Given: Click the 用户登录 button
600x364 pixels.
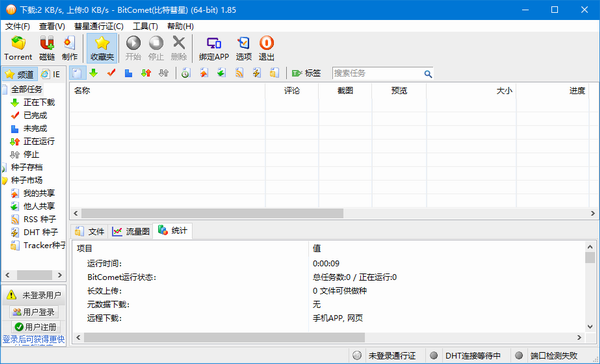Looking at the screenshot, I should click(34, 312).
